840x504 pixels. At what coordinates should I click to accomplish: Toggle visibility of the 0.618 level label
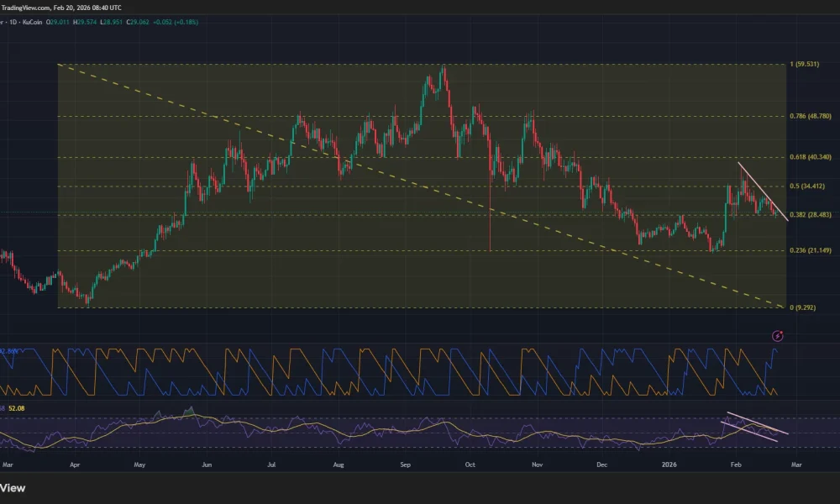pyautogui.click(x=809, y=157)
